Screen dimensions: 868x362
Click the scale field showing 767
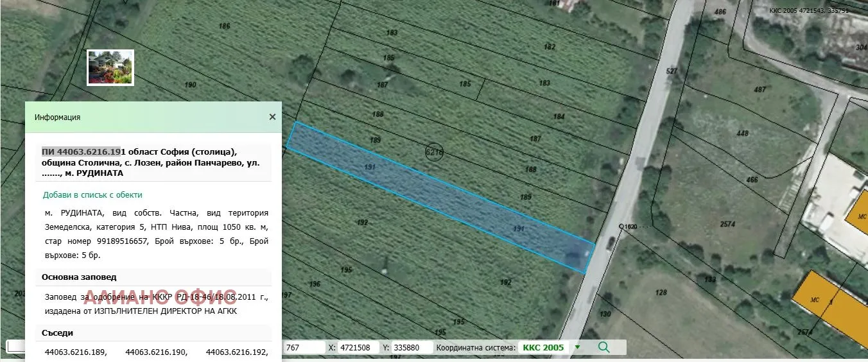(303, 347)
